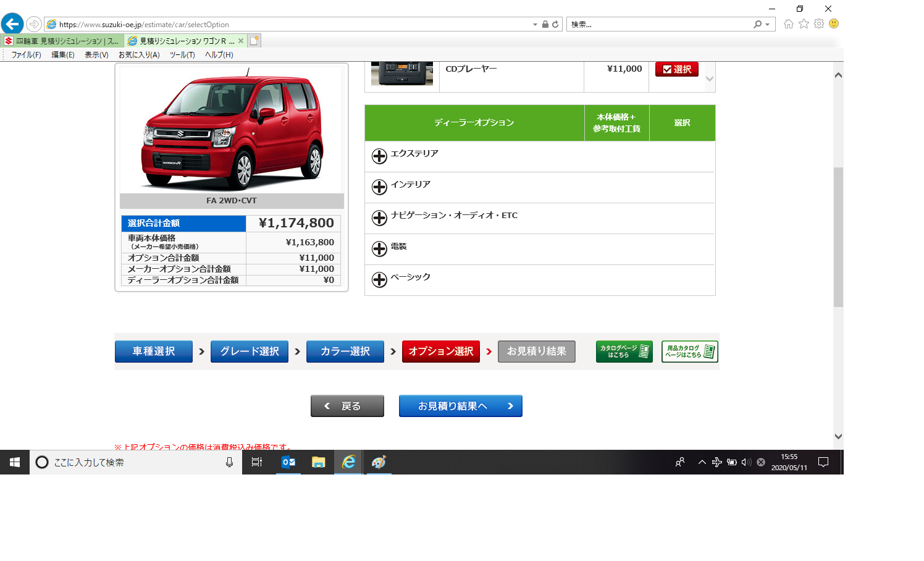Click the 戻る back button
The height and width of the screenshot is (561, 924).
point(347,406)
